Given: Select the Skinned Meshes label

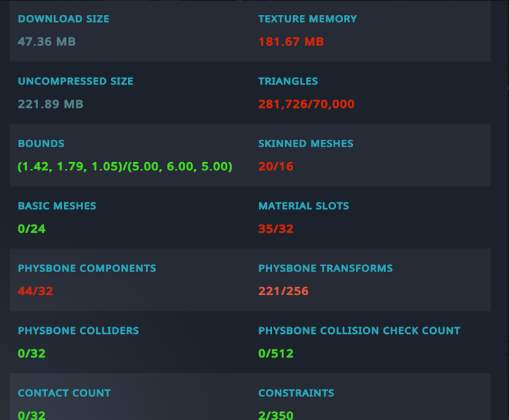Looking at the screenshot, I should [306, 143].
